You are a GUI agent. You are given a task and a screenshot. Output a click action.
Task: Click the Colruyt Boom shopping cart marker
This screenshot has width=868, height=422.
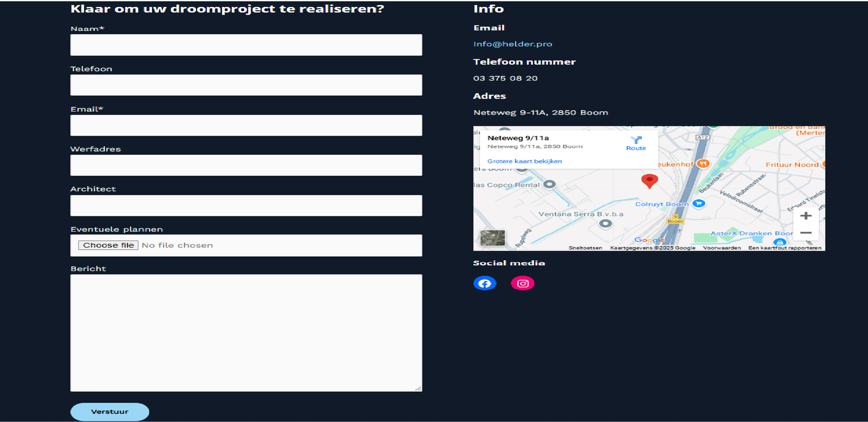[699, 204]
